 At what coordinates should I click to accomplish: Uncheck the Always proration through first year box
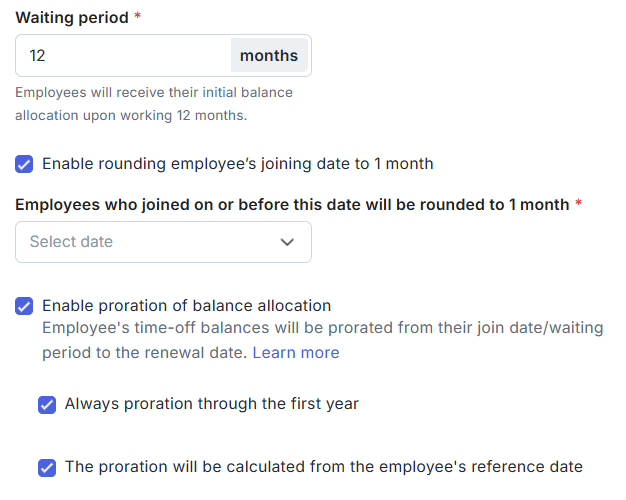tap(47, 405)
